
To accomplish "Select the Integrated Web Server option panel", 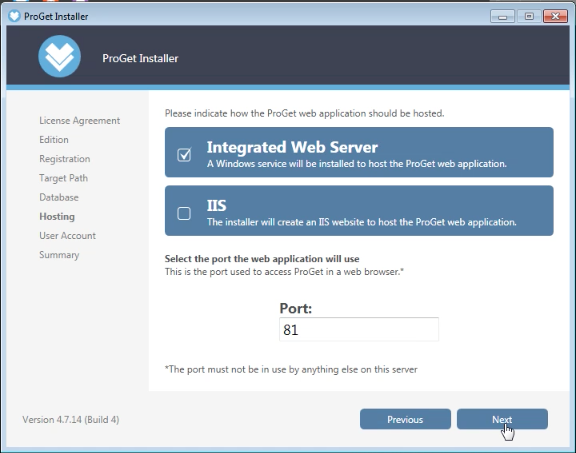I will click(359, 152).
